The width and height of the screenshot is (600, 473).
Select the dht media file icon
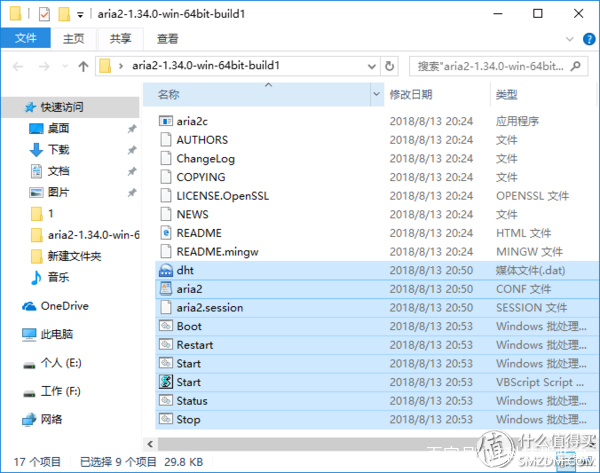(x=166, y=270)
